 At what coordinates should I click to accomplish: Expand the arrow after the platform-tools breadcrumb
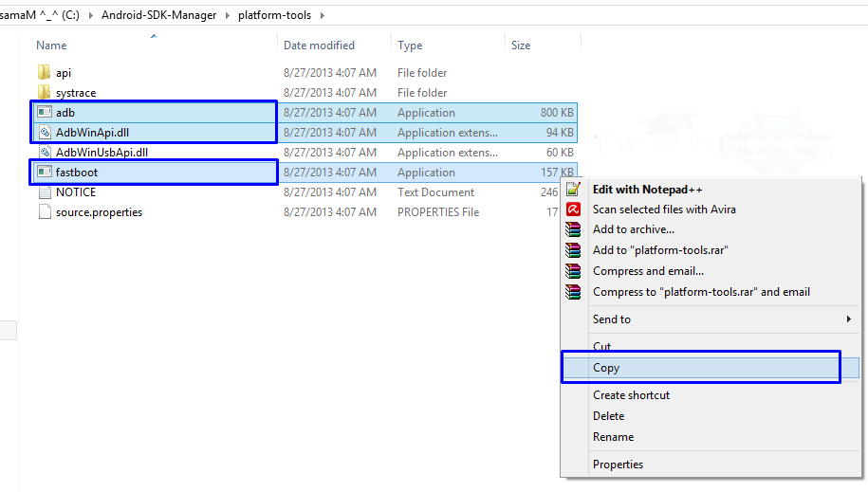[323, 15]
